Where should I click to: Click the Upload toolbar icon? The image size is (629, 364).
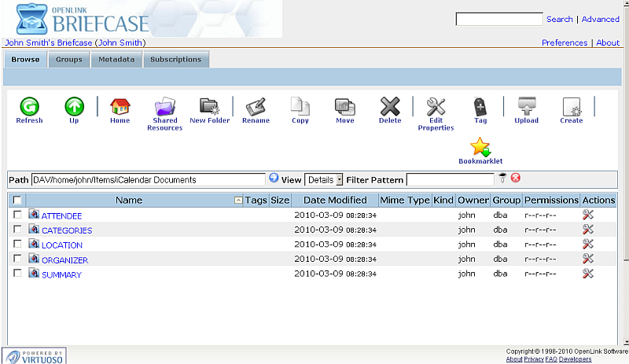(526, 107)
